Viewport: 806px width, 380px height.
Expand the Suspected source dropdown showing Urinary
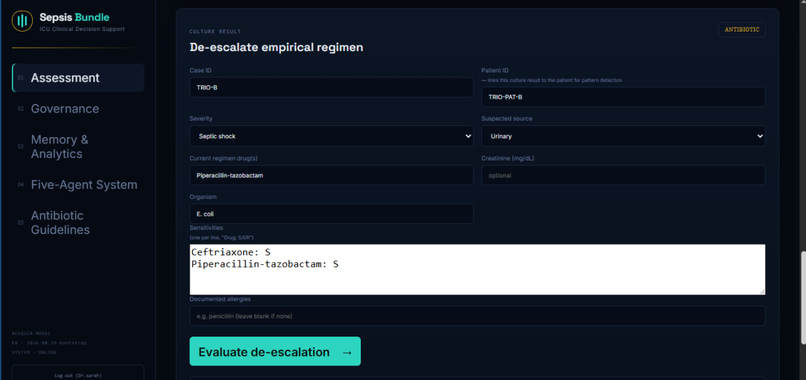point(623,136)
